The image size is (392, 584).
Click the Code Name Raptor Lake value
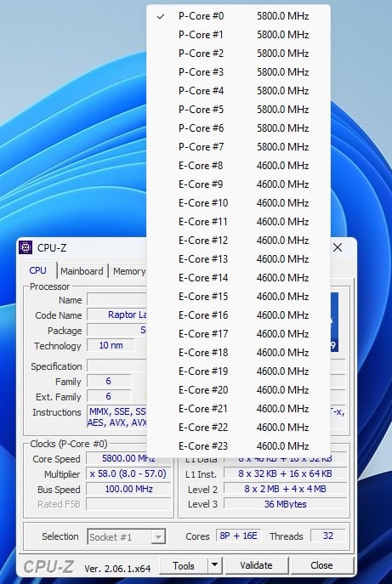coord(117,315)
